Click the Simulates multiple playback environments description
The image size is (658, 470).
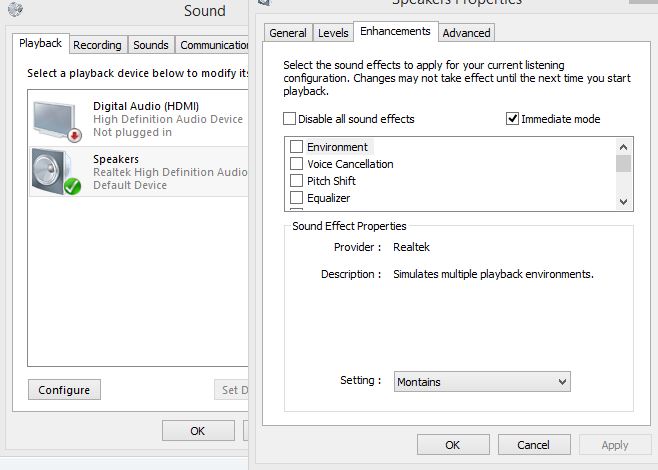tap(494, 274)
